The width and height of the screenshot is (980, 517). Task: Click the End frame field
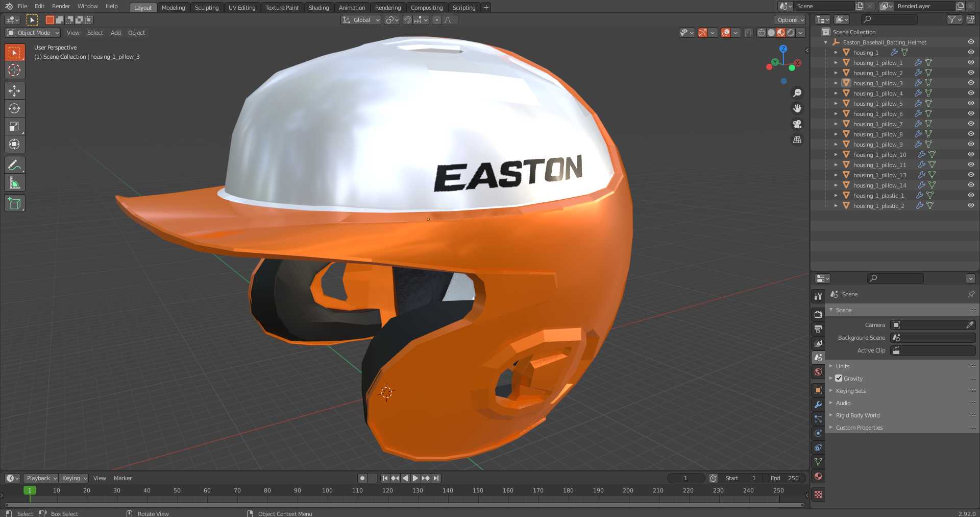(x=785, y=478)
